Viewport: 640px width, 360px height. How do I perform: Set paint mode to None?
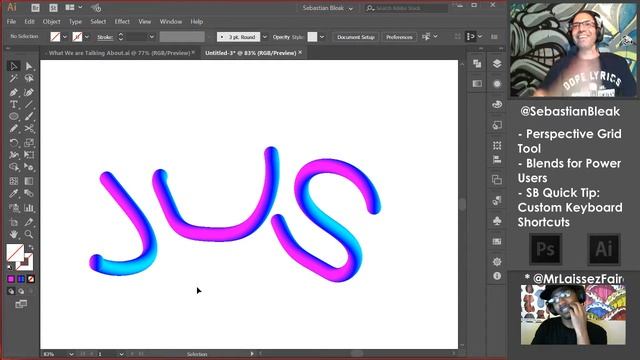pyautogui.click(x=31, y=279)
